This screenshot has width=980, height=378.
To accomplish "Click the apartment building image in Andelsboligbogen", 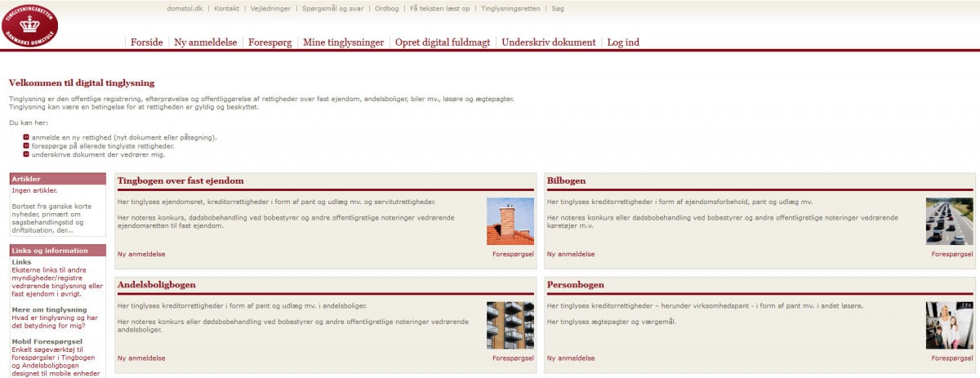I will 510,326.
